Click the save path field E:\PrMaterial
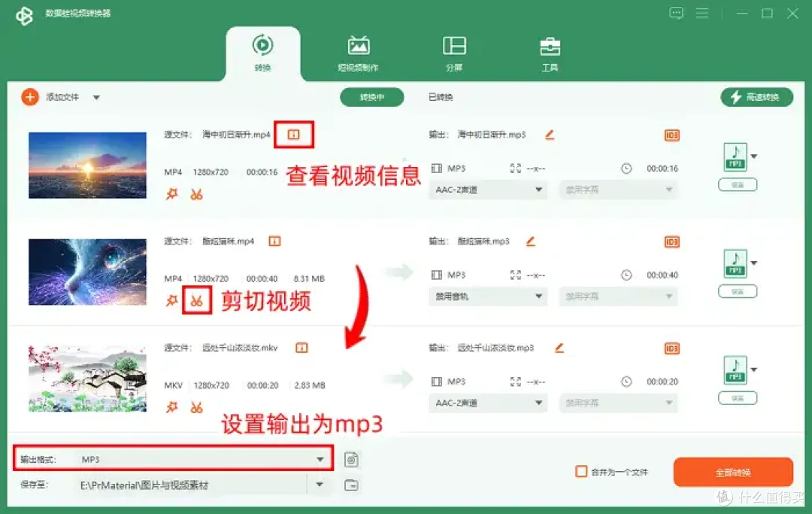This screenshot has height=514, width=812. click(192, 485)
